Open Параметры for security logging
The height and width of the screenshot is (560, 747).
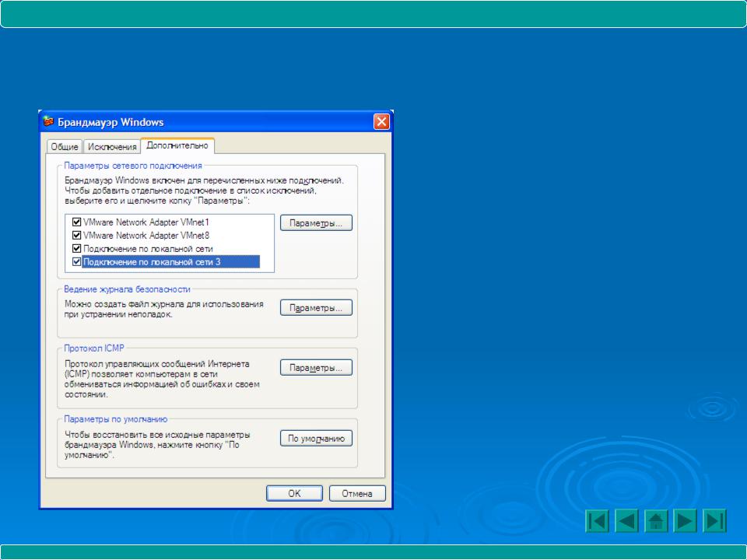click(316, 308)
